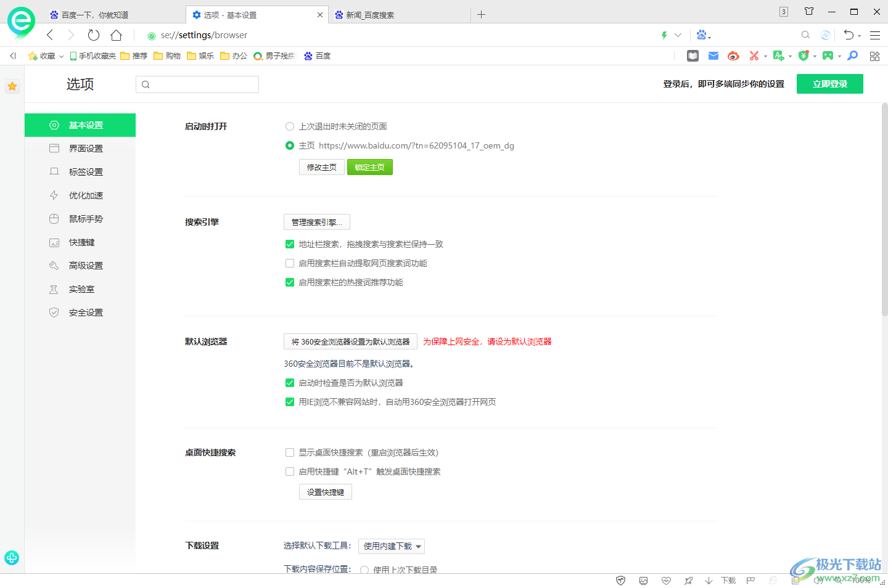
Task: Select 标签设置 in settings sidebar
Action: coord(80,172)
